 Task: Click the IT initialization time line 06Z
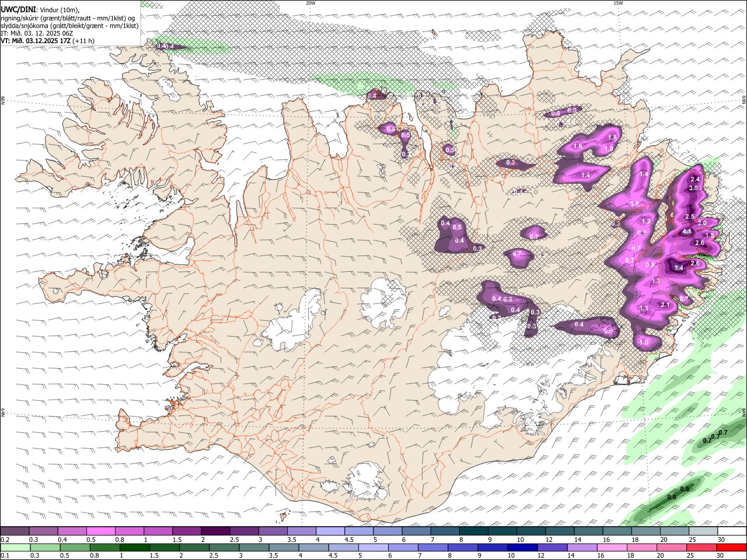click(x=37, y=33)
